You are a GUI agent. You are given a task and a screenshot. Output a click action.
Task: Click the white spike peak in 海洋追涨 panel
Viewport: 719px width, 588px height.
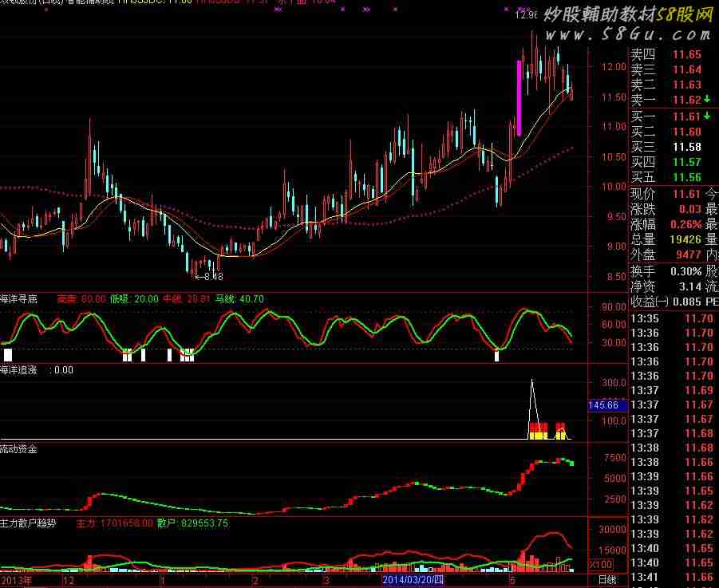[532, 381]
